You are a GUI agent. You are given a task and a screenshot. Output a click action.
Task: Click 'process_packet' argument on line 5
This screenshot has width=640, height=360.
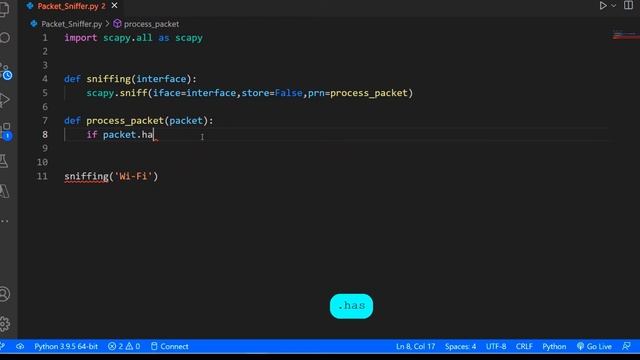[369, 93]
